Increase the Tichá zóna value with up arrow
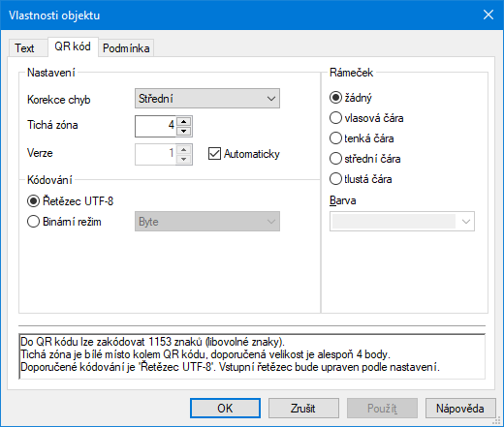Screen dimensions: 504x427 (184, 122)
